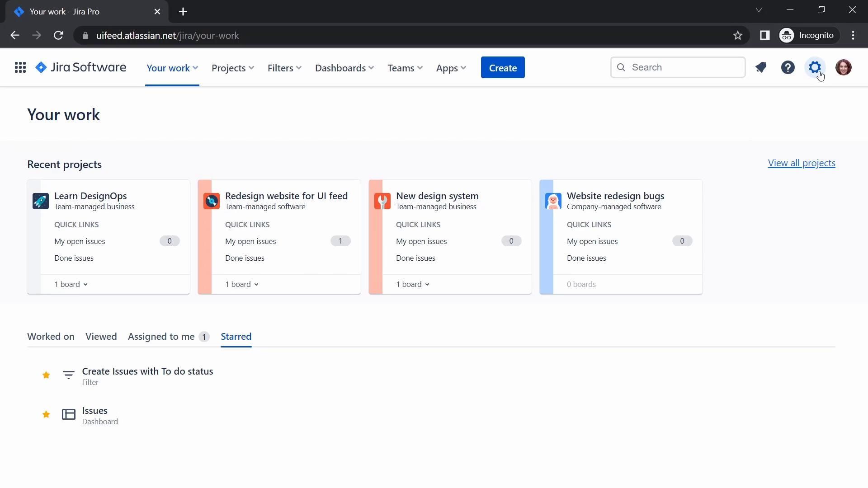
Task: Open the user profile avatar
Action: click(x=843, y=68)
